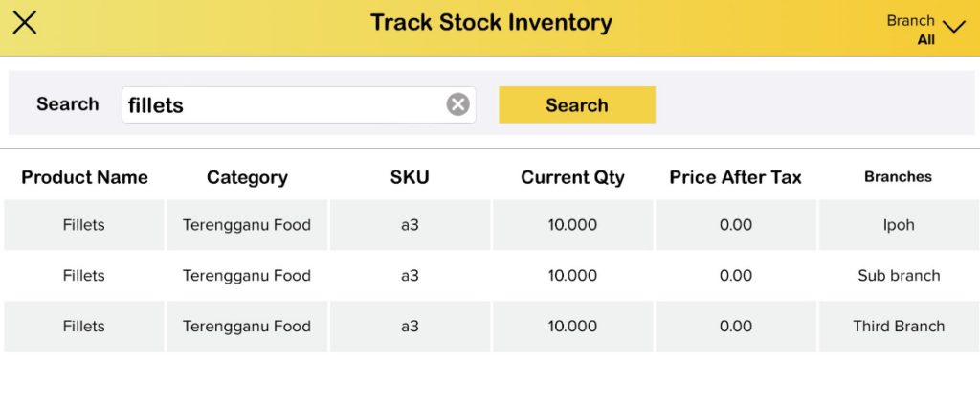Screen dimensions: 980x409
Task: Click the Ipoh branch cell
Action: pyautogui.click(x=899, y=225)
